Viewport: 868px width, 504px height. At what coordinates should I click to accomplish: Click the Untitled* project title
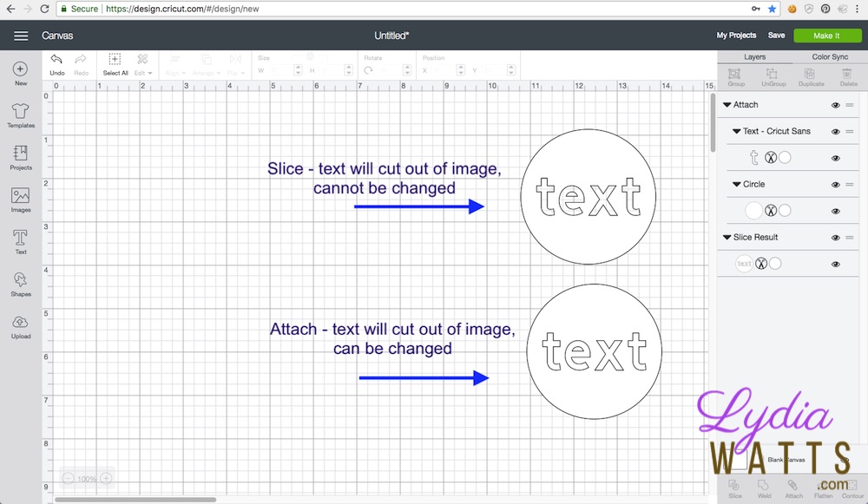[x=391, y=36]
